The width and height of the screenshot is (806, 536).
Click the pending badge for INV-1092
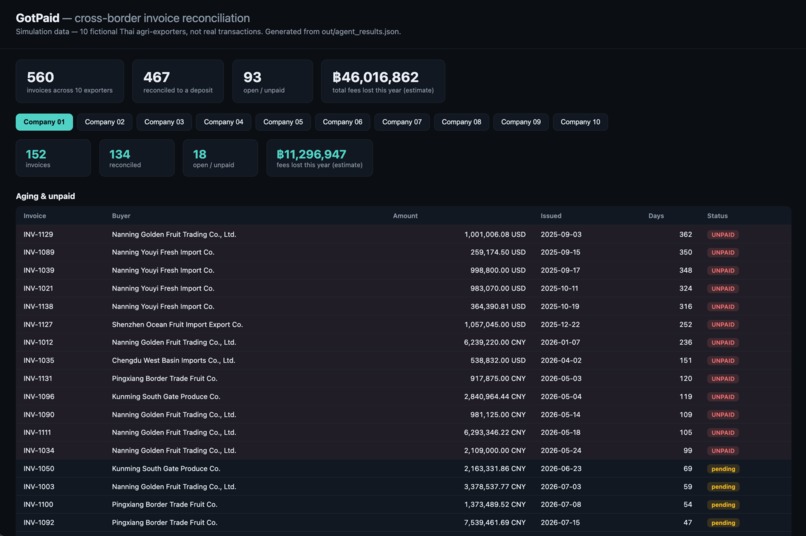723,523
